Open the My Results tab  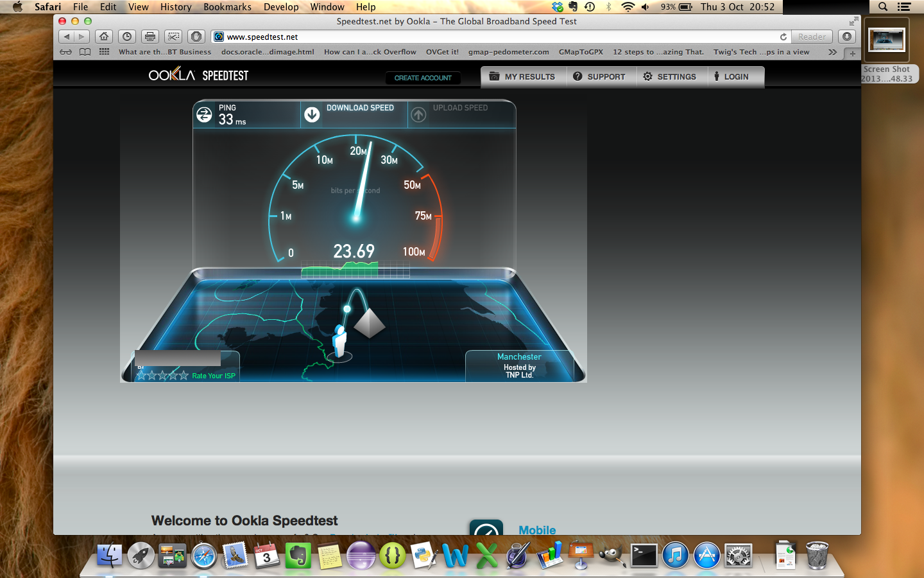(x=523, y=76)
